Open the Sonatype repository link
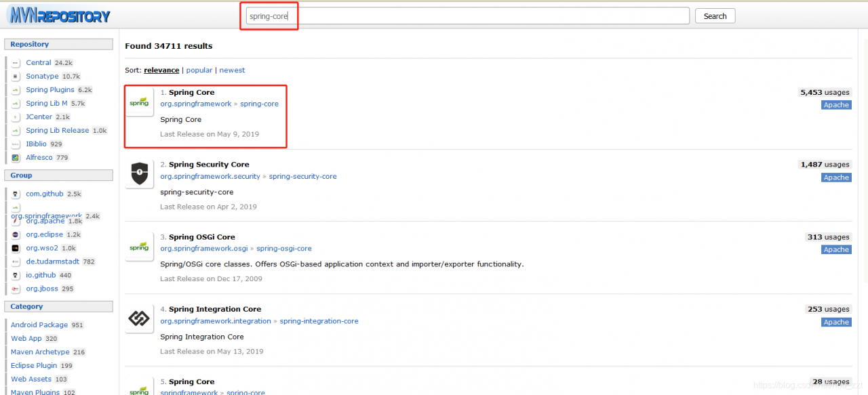The image size is (868, 395). click(x=42, y=77)
